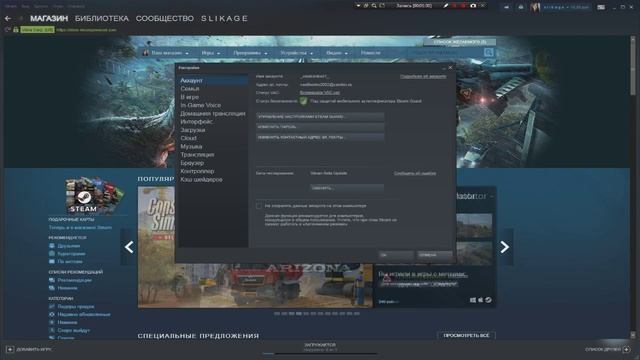This screenshot has height=360, width=640.
Task: Open the report a bug link
Action: pos(415,173)
